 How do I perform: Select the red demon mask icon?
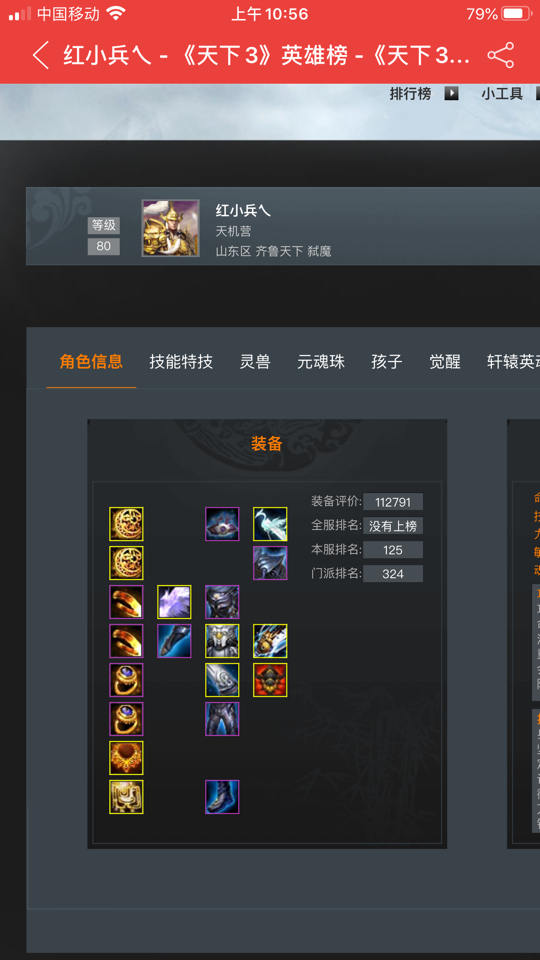[270, 680]
